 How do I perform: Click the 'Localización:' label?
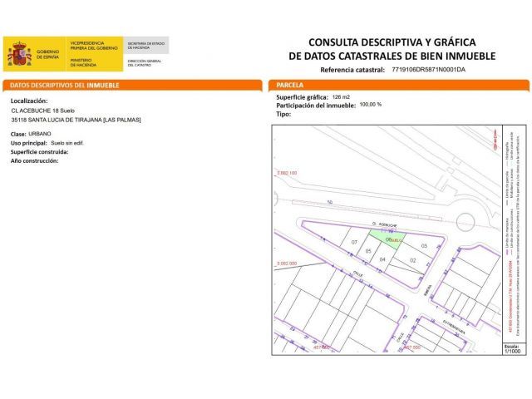[x=29, y=101]
